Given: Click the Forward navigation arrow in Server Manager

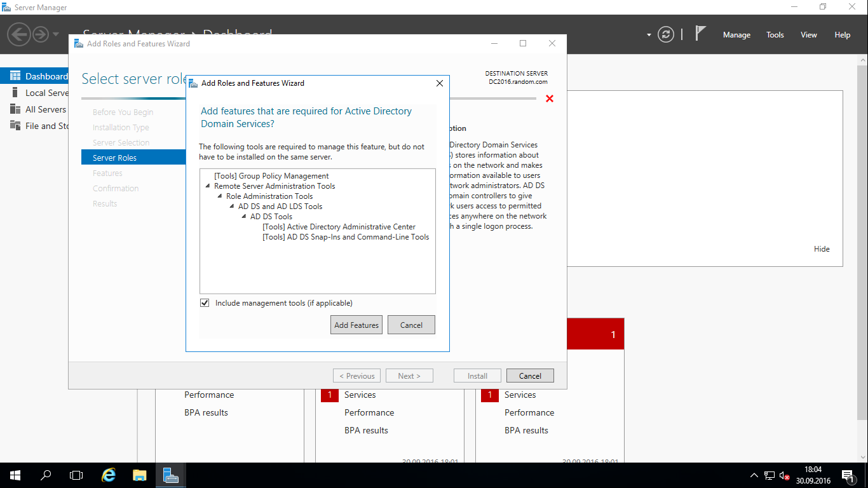Looking at the screenshot, I should pos(41,34).
